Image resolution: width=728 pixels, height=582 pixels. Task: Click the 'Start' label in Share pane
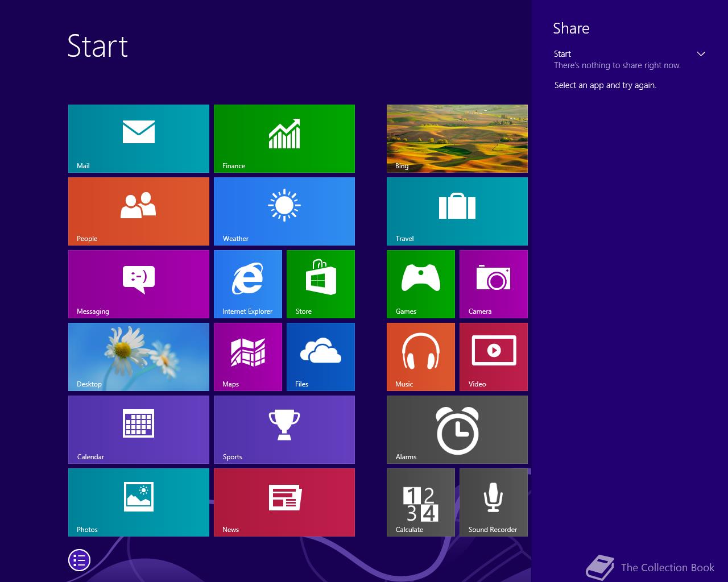562,54
